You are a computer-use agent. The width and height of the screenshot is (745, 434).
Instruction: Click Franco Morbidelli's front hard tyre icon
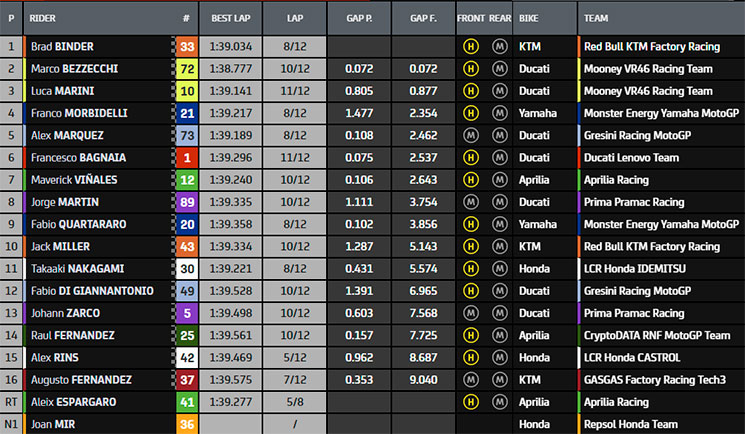coord(470,113)
